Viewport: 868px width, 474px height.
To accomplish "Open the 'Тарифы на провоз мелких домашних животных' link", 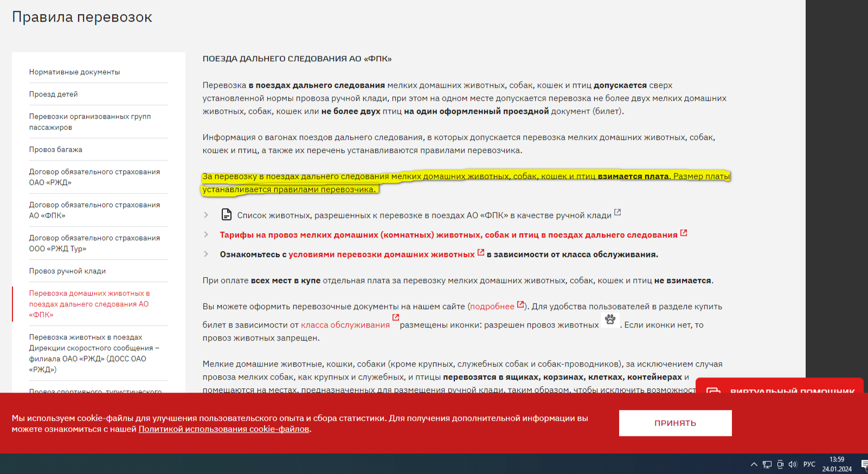I will click(x=448, y=235).
